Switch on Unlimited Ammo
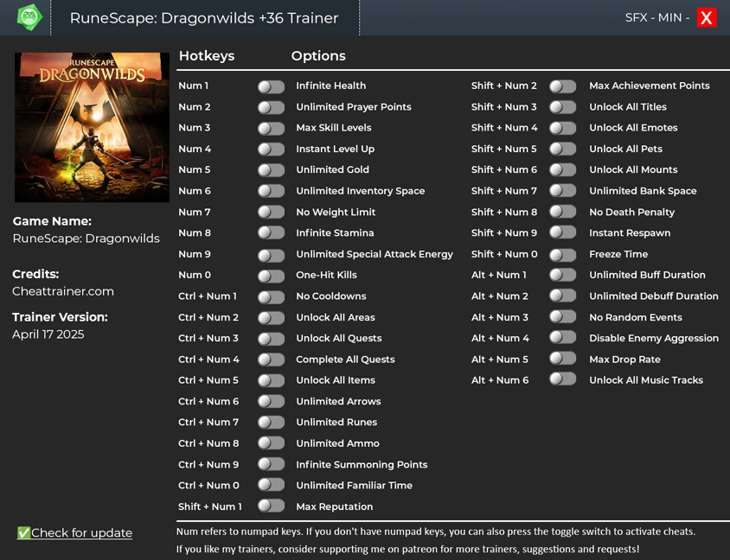The height and width of the screenshot is (560, 730). [x=272, y=443]
